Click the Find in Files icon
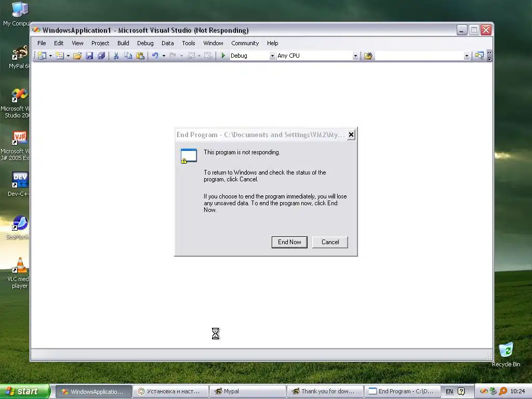Viewport: 532px width, 399px height. coord(368,56)
